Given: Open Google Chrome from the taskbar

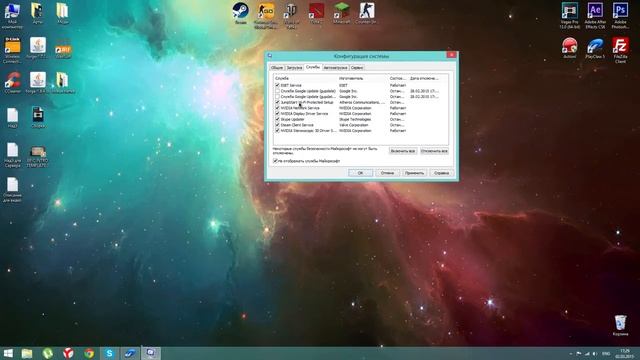Looking at the screenshot, I should click(89, 353).
